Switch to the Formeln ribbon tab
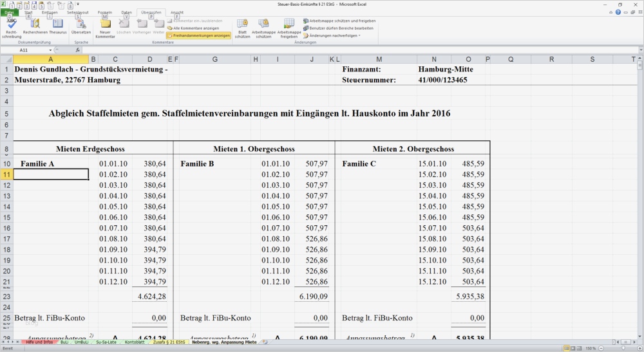The height and width of the screenshot is (352, 644). 105,13
